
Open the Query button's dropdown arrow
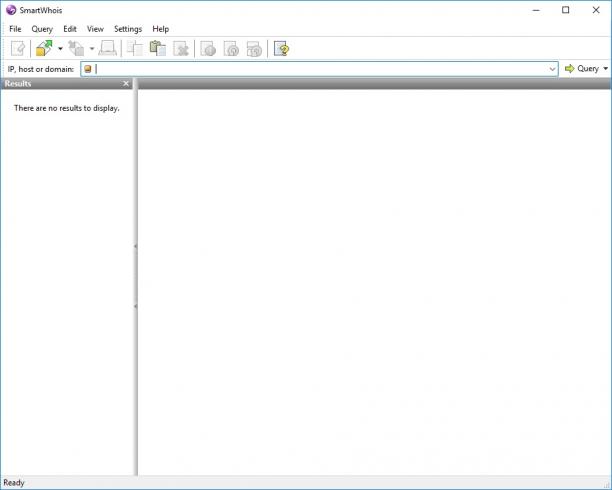605,69
